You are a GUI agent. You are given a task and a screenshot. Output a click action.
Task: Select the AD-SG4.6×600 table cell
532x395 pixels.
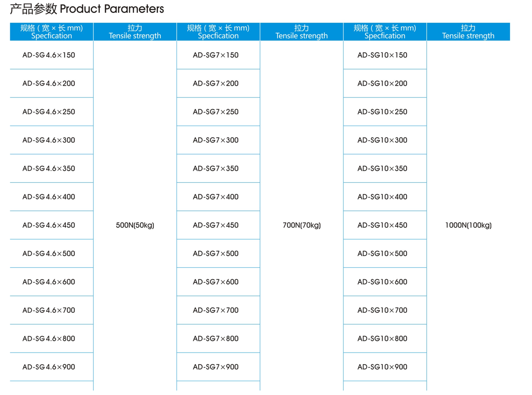[51, 282]
